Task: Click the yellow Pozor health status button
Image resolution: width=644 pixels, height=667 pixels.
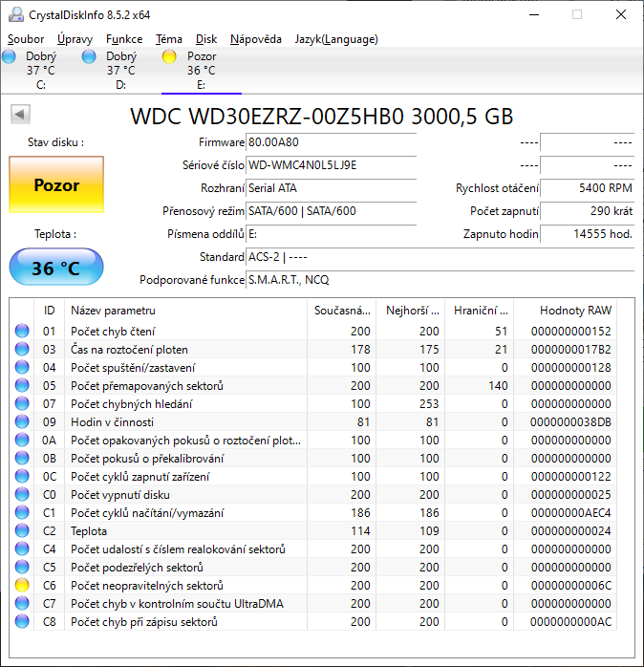Action: click(56, 184)
